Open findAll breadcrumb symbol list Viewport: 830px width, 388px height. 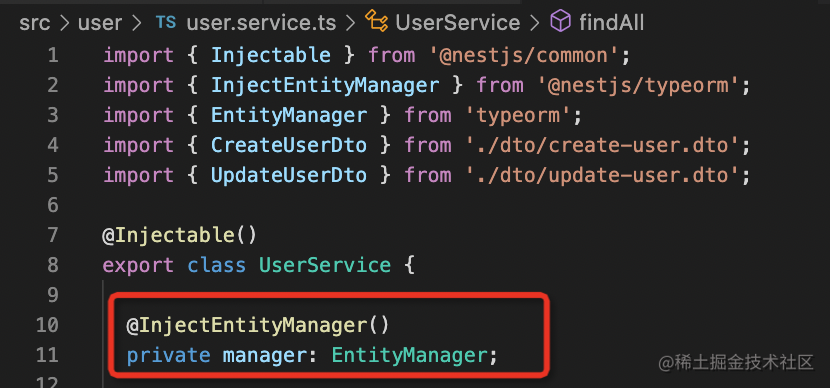pos(611,23)
